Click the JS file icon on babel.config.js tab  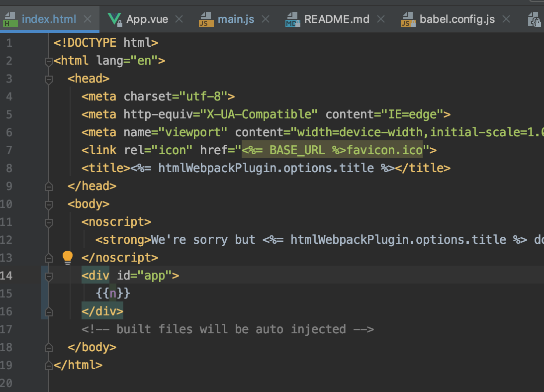click(x=408, y=19)
